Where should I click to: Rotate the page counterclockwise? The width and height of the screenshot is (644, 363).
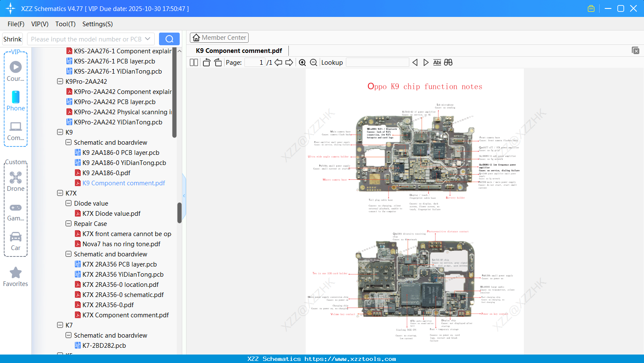(206, 63)
